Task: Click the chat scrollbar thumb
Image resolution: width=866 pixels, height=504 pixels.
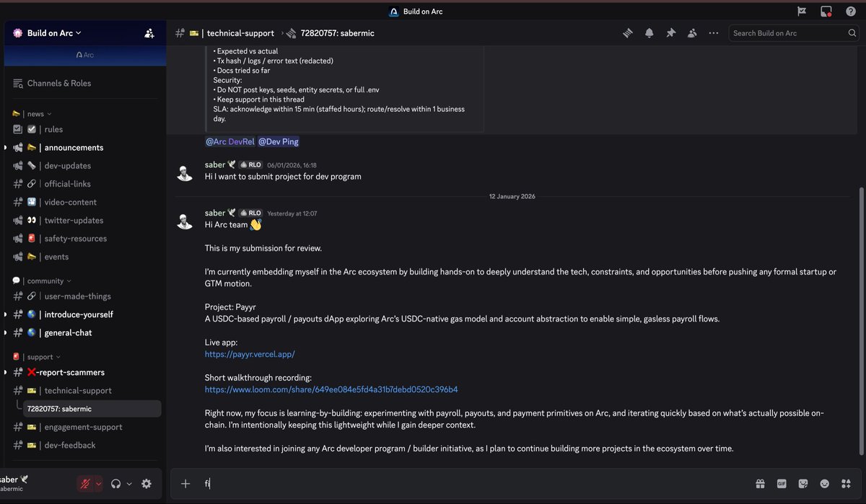Action: coord(860,321)
